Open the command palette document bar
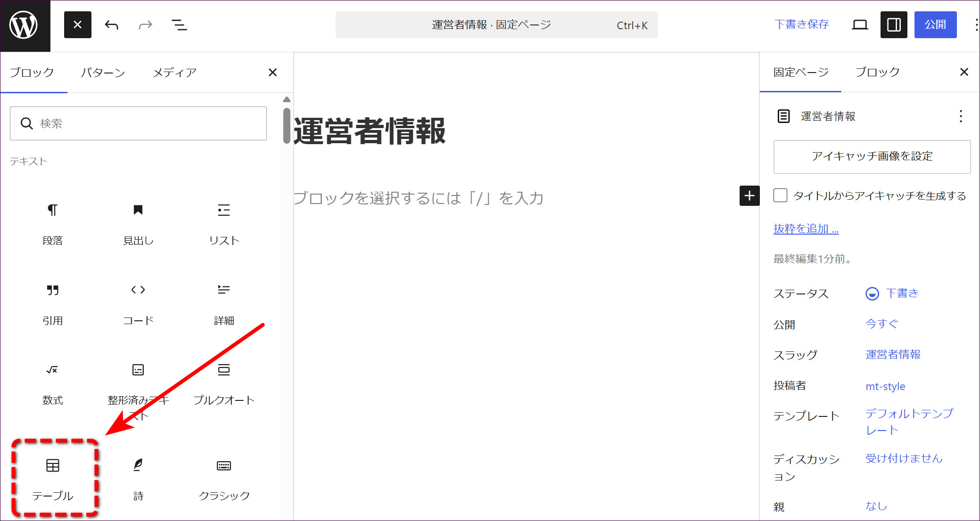Image resolution: width=980 pixels, height=521 pixels. [x=496, y=25]
